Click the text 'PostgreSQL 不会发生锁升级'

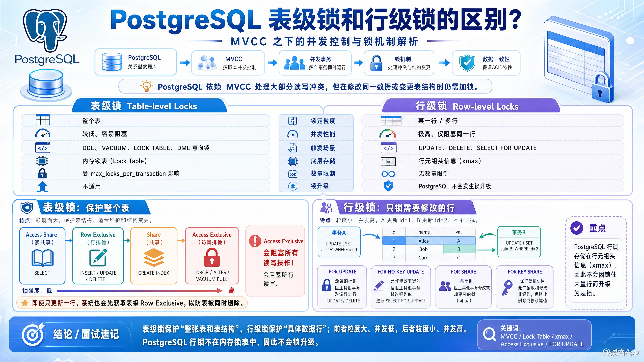[455, 186]
